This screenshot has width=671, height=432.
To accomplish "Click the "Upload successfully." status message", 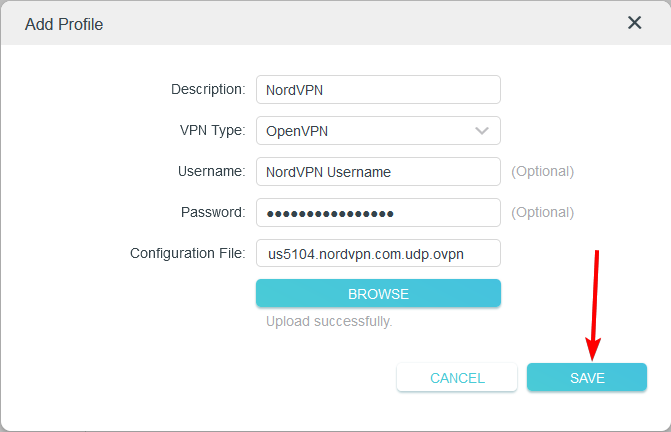I will (x=329, y=322).
